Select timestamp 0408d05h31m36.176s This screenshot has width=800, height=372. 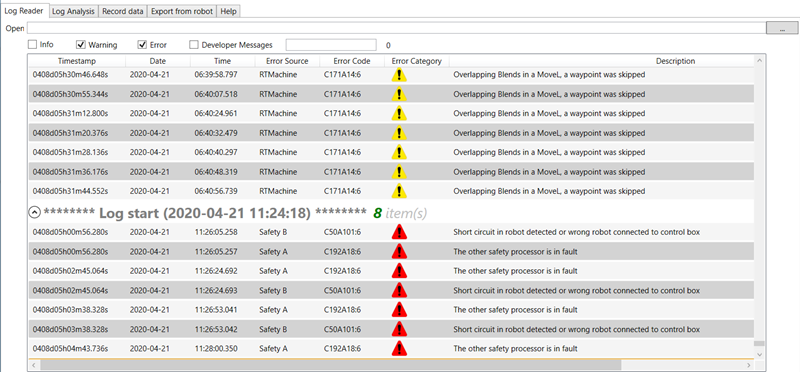point(70,172)
